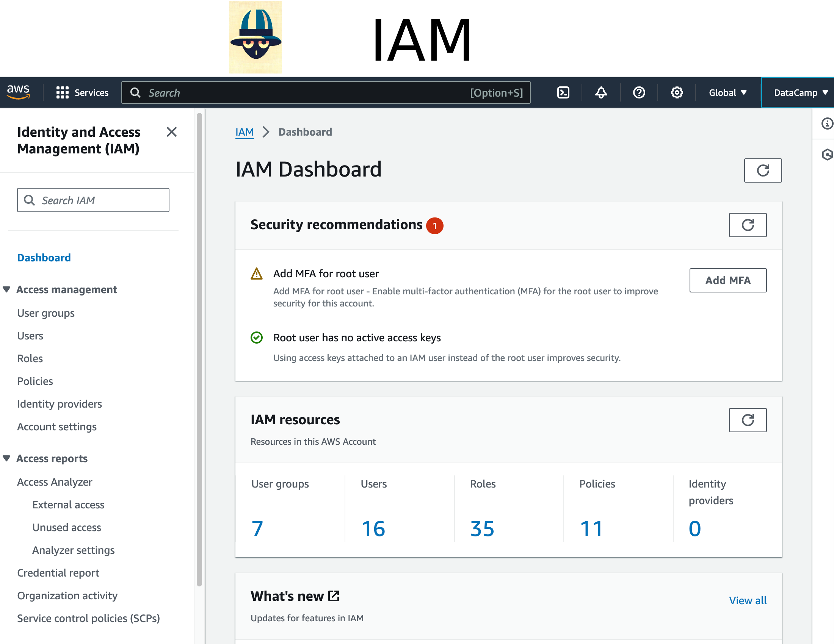Open the Services grid menu

click(x=82, y=93)
